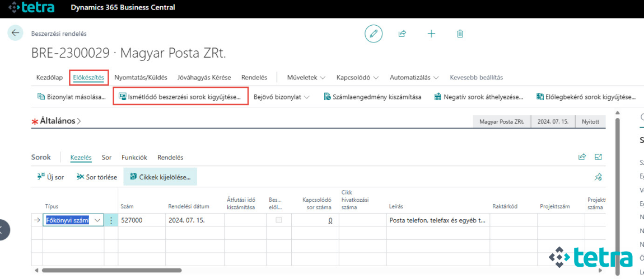Click the 527000 account number cell

142,220
